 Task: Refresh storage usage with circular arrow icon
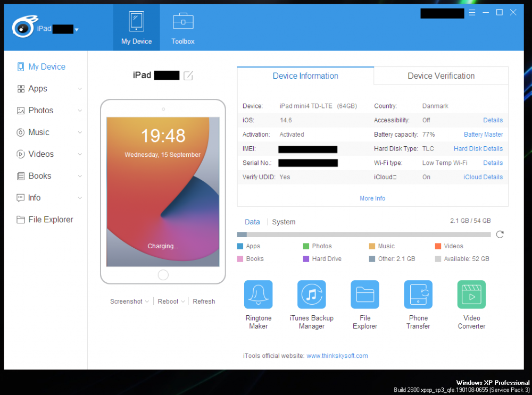[500, 234]
